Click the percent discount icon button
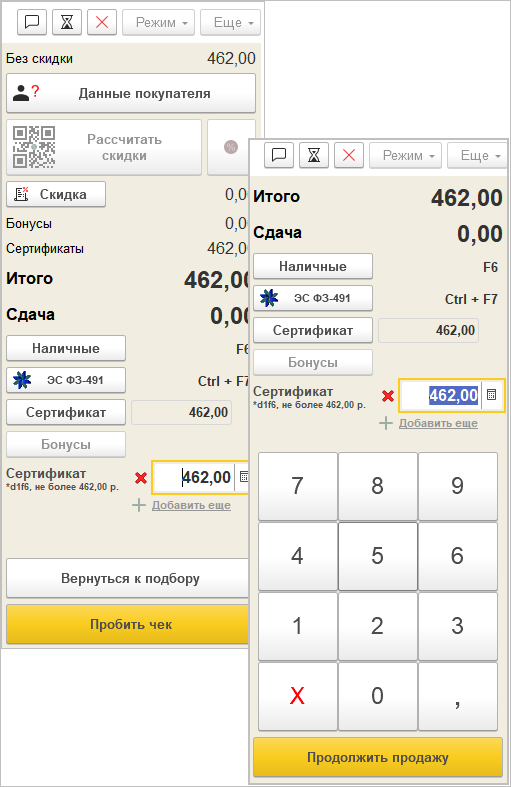Screen dimensions: 511x787 pyautogui.click(x=231, y=147)
